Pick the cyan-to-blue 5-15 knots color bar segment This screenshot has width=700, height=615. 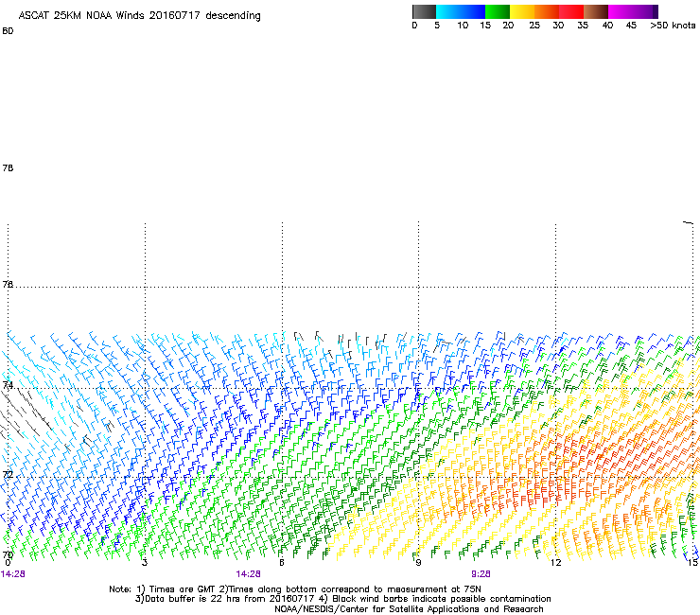461,11
